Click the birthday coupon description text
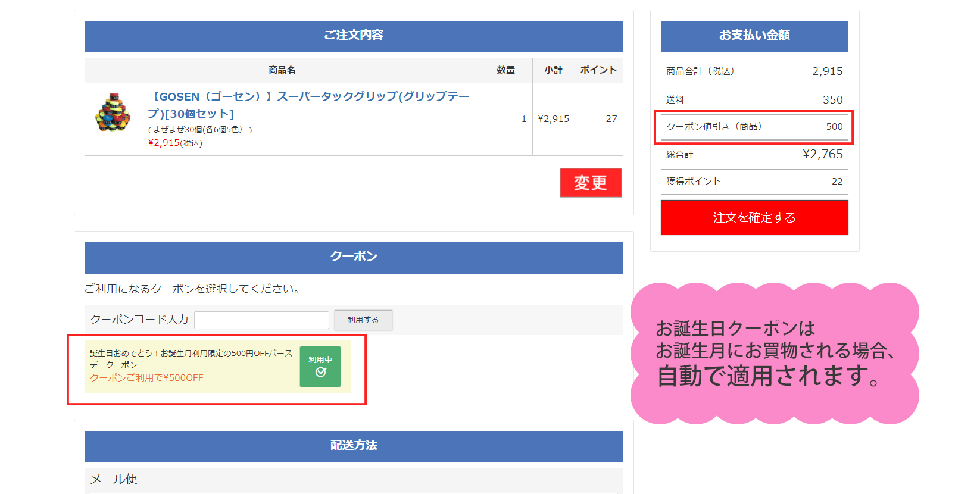The height and width of the screenshot is (494, 980). 191,359
